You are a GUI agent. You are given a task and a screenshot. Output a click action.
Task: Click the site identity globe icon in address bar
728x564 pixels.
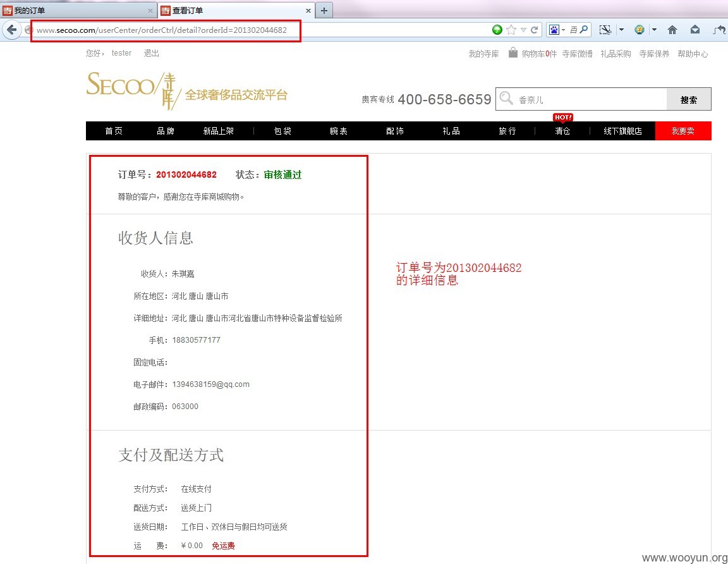(x=28, y=30)
